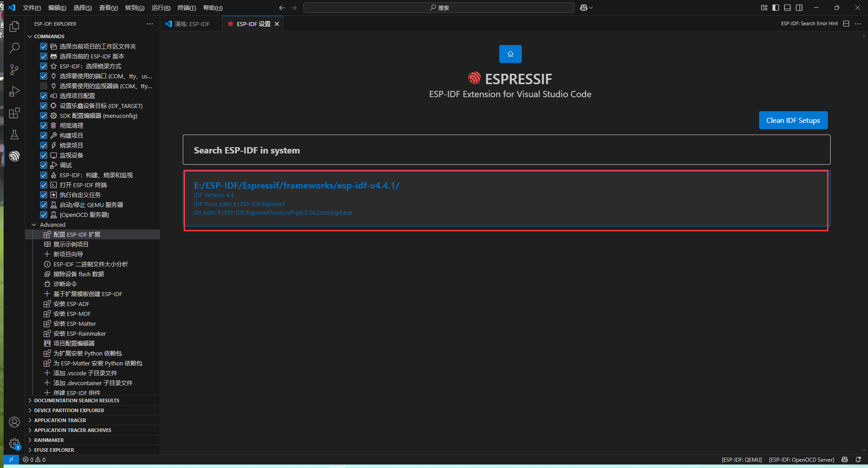Click [ESP-IDF: OpenOCD Server] status item

click(801, 459)
